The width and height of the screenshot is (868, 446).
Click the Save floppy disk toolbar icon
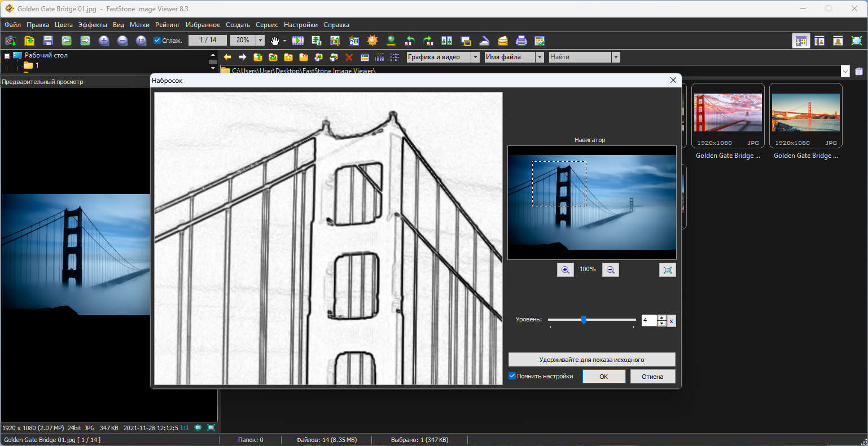pyautogui.click(x=48, y=41)
